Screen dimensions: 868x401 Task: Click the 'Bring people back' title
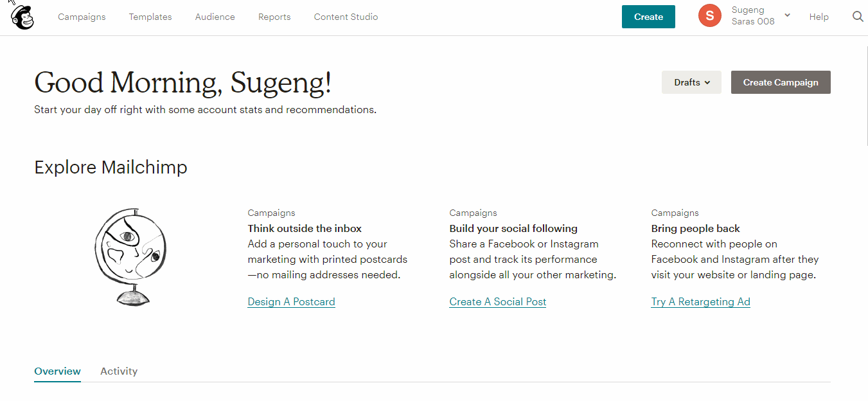coord(695,229)
